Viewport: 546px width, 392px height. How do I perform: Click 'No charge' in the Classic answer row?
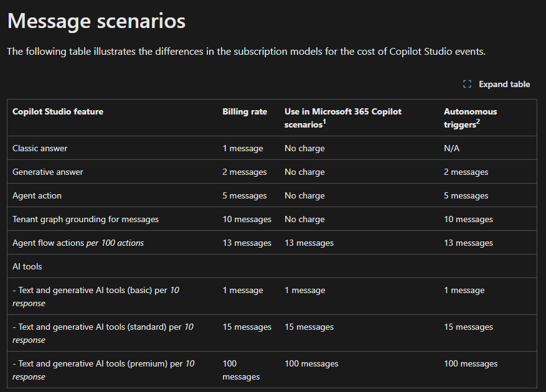304,148
